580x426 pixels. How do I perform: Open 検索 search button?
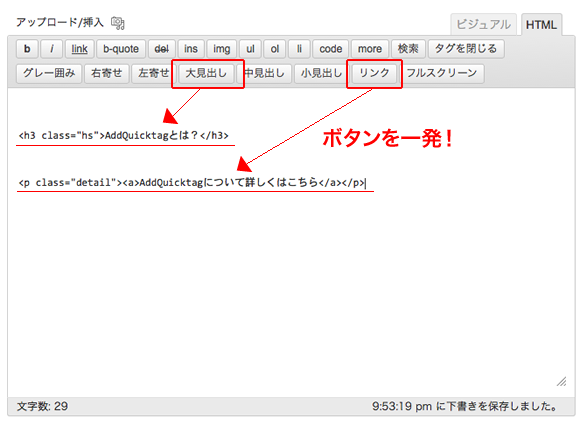[x=408, y=49]
